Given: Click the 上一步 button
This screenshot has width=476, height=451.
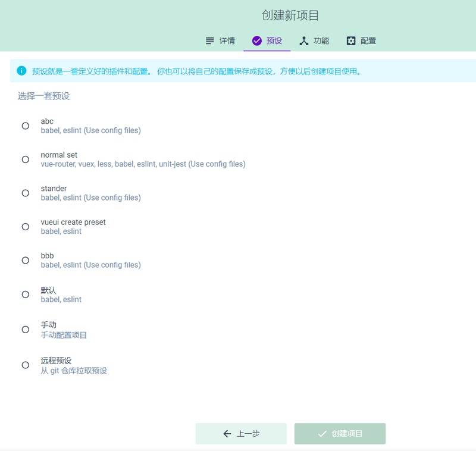Looking at the screenshot, I should click(x=241, y=434).
